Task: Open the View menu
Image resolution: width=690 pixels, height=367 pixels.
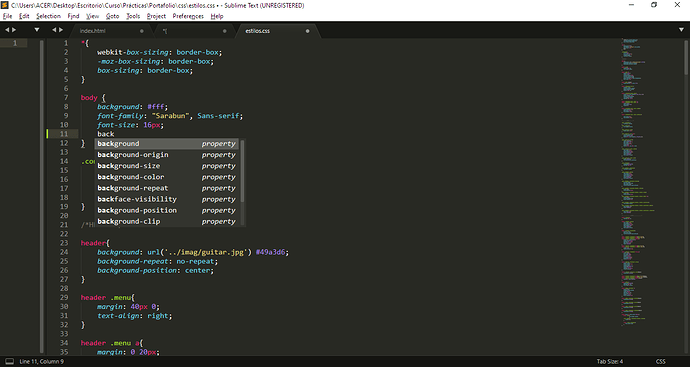Action: tap(92, 16)
